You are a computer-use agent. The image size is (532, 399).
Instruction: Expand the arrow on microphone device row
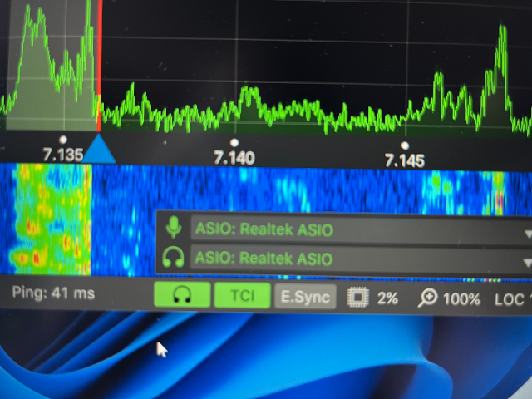pos(527,234)
